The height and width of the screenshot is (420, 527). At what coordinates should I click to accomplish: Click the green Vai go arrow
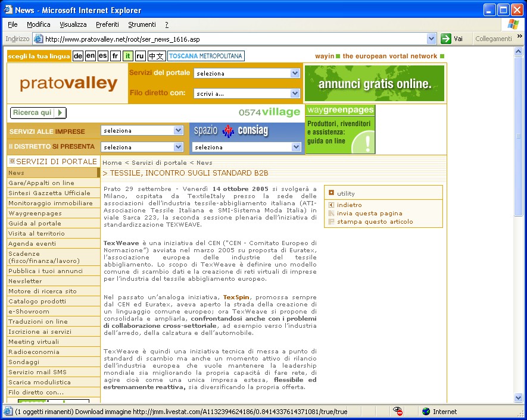(x=445, y=39)
